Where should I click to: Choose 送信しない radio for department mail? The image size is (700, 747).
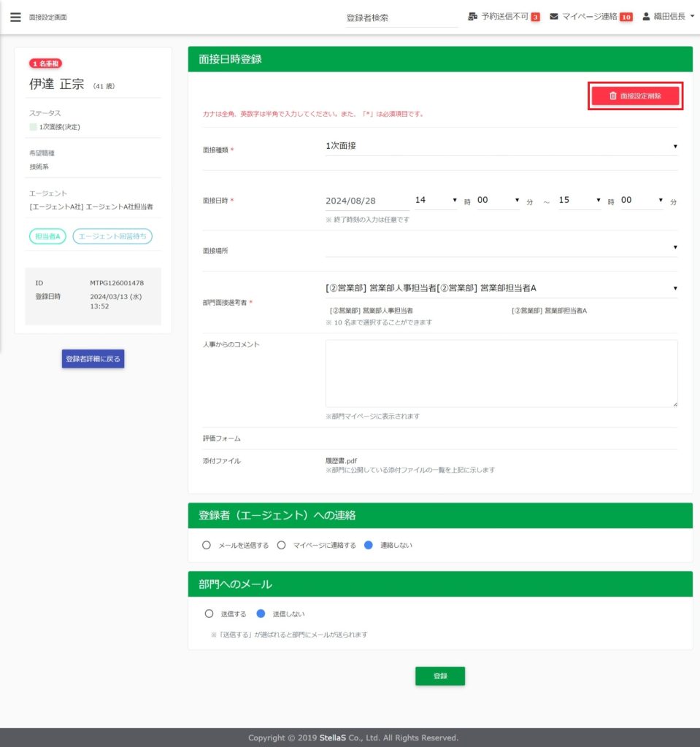261,614
